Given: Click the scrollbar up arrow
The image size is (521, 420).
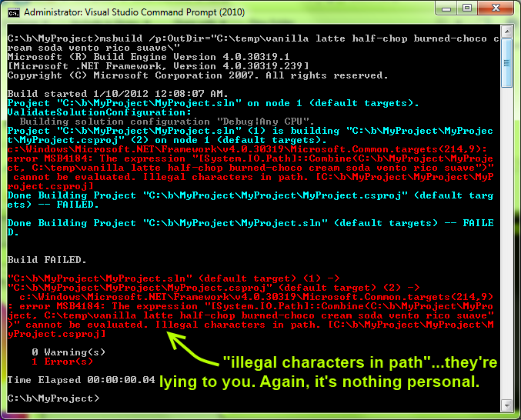Looking at the screenshot, I should pyautogui.click(x=506, y=32).
